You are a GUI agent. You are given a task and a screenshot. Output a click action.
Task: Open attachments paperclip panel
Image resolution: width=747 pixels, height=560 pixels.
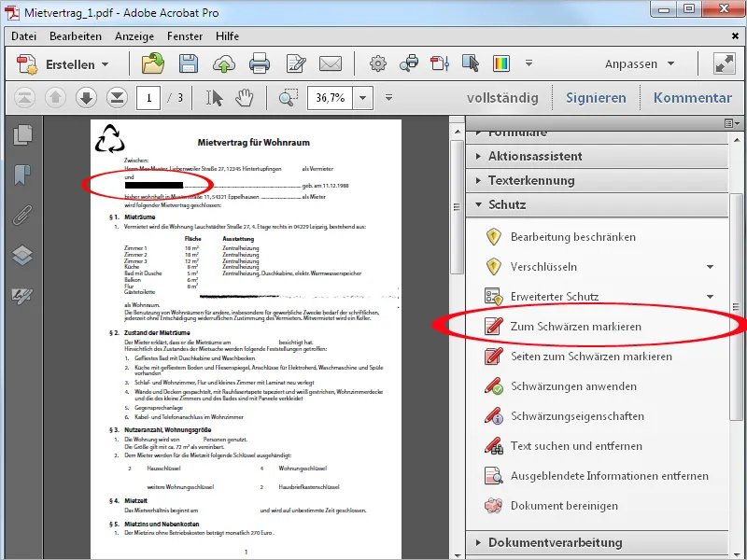click(x=22, y=216)
